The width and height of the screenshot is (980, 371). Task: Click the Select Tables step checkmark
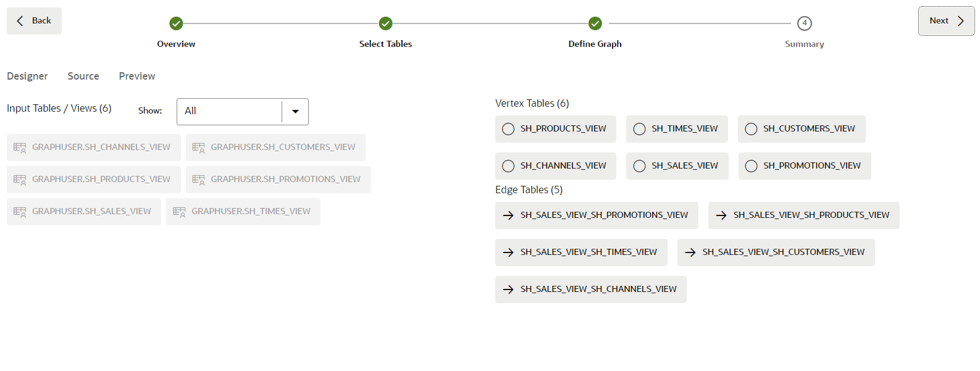pos(386,23)
